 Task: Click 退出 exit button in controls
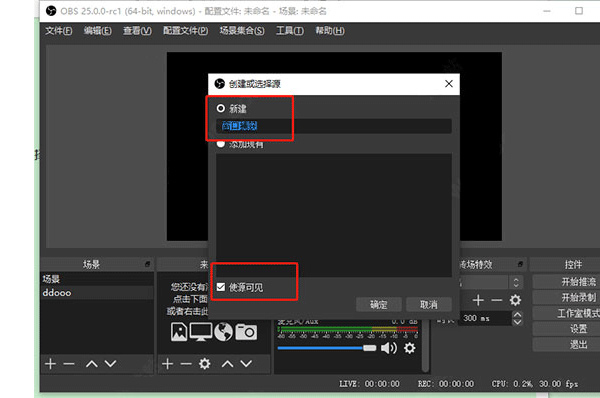click(566, 344)
